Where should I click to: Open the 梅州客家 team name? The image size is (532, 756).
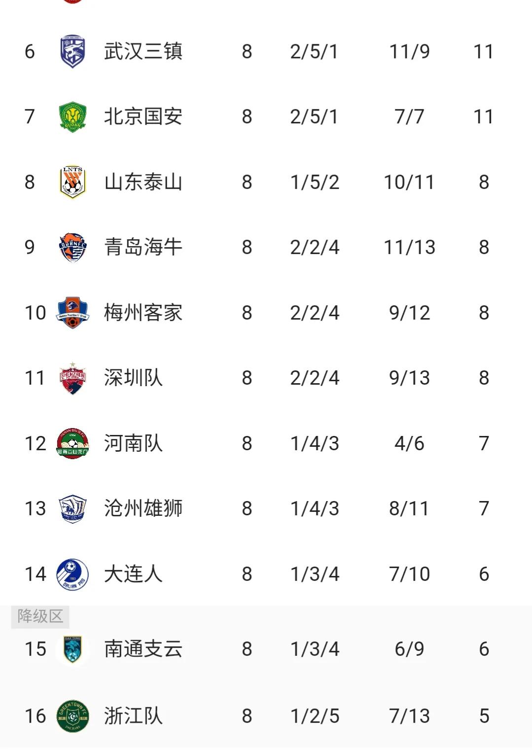pos(143,313)
